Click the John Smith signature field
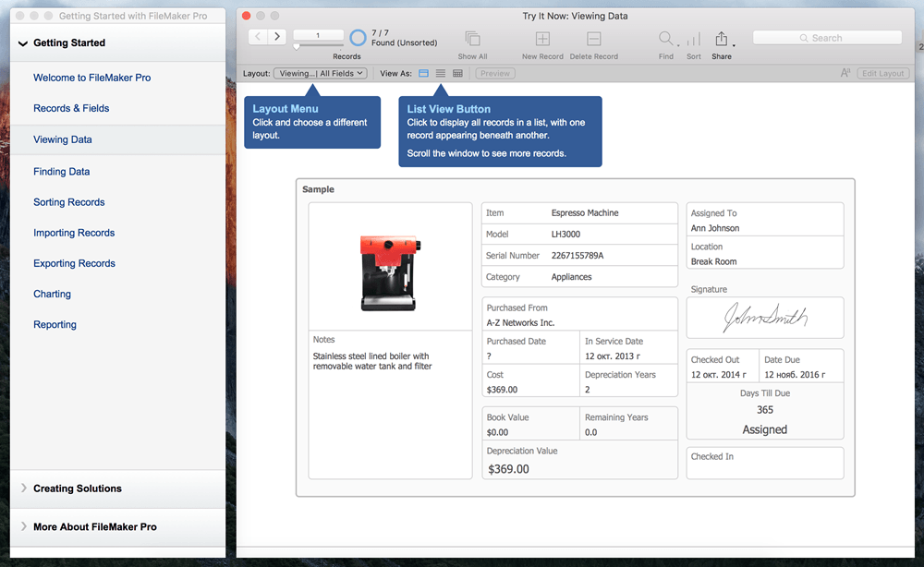 (x=765, y=318)
